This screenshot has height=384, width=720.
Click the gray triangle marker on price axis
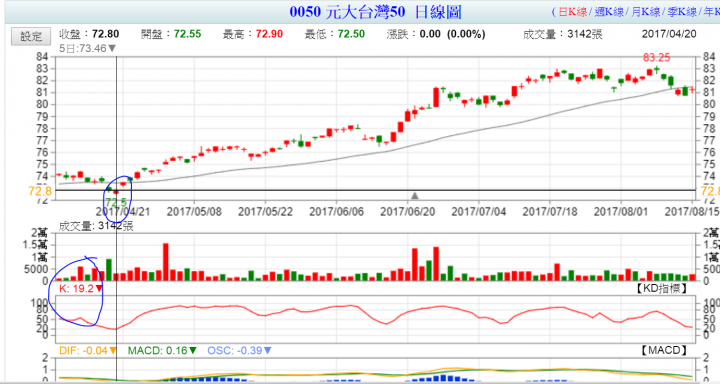tap(415, 196)
